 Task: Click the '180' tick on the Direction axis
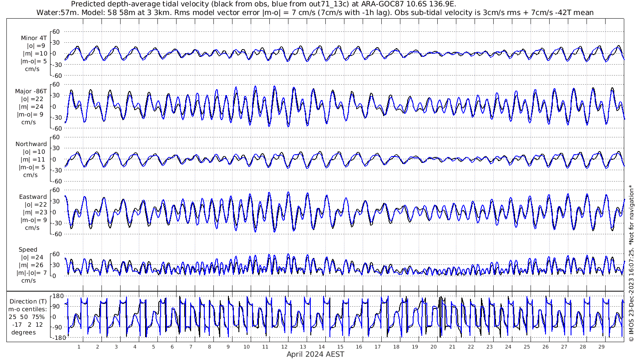pos(57,296)
